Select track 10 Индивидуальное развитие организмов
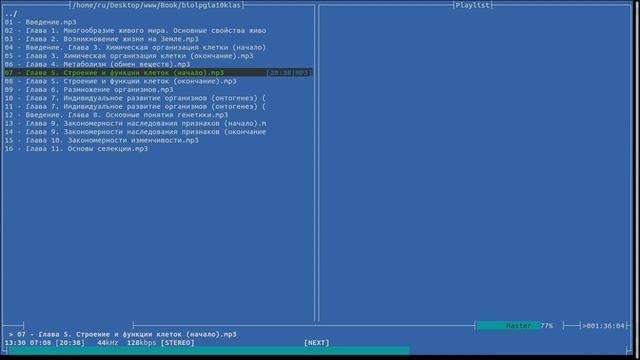 pos(135,98)
